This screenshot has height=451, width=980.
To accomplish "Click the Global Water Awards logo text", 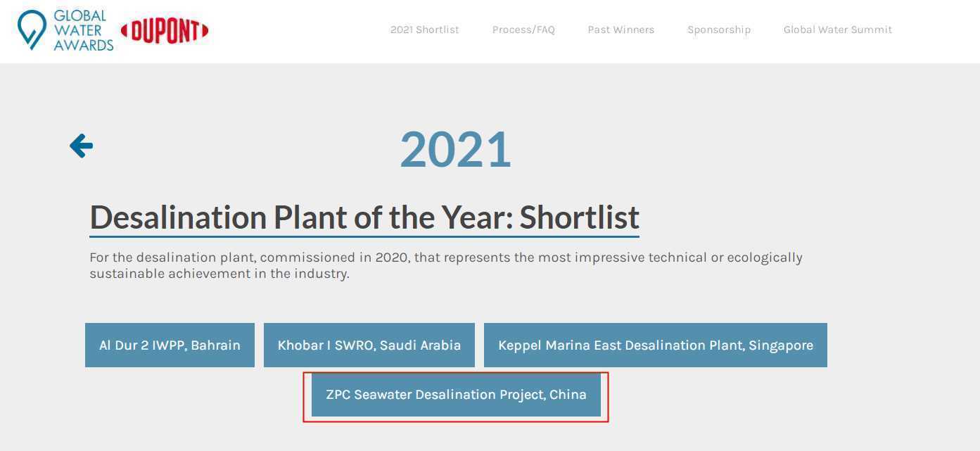I will click(83, 30).
